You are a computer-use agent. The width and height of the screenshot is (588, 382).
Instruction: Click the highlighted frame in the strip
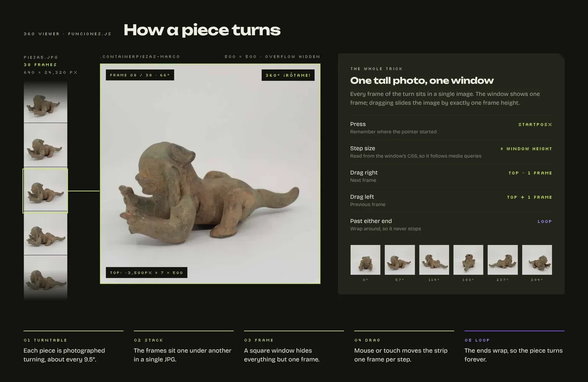[x=45, y=191]
